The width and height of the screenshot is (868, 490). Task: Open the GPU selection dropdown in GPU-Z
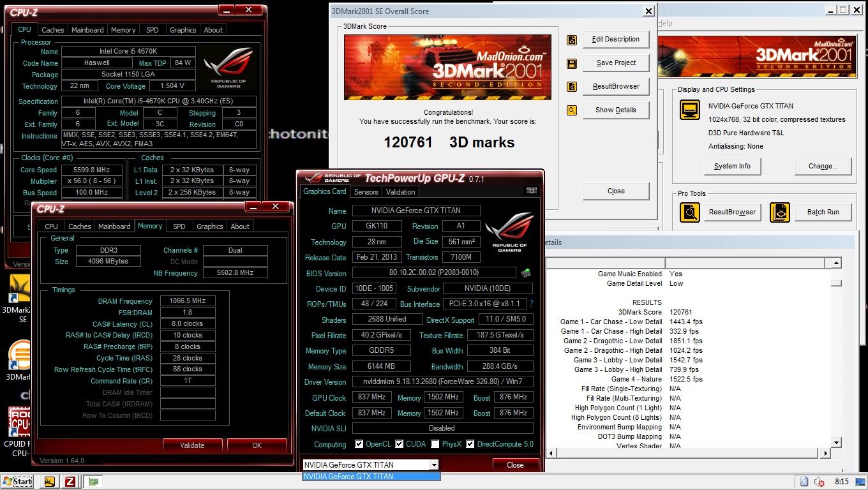pos(434,465)
